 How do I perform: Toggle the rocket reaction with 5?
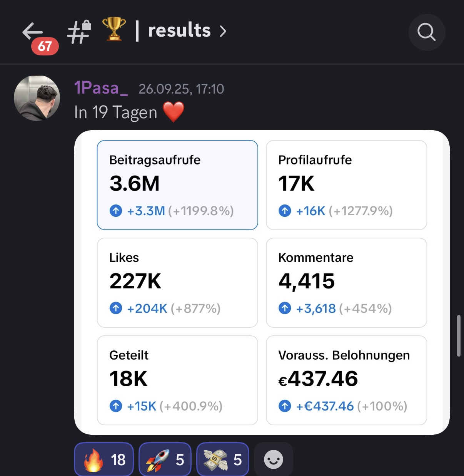165,459
